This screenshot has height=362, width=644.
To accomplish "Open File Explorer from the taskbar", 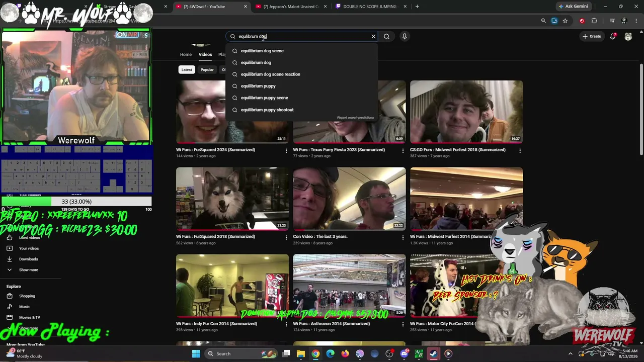I will [x=301, y=353].
